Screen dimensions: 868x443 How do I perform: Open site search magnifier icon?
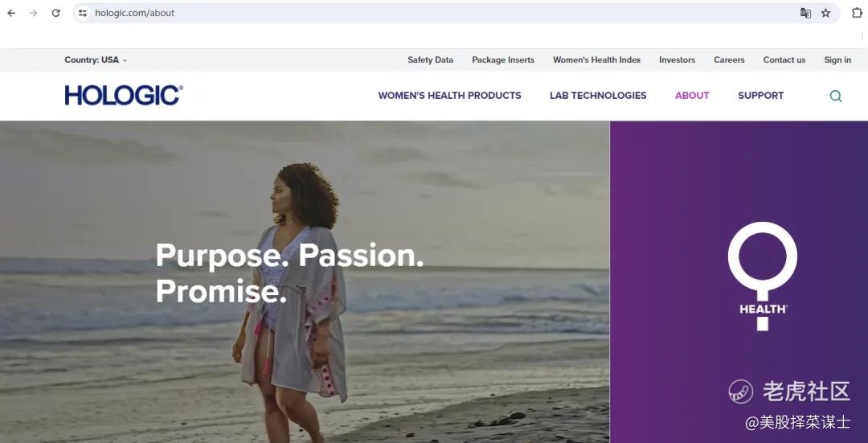click(x=836, y=96)
